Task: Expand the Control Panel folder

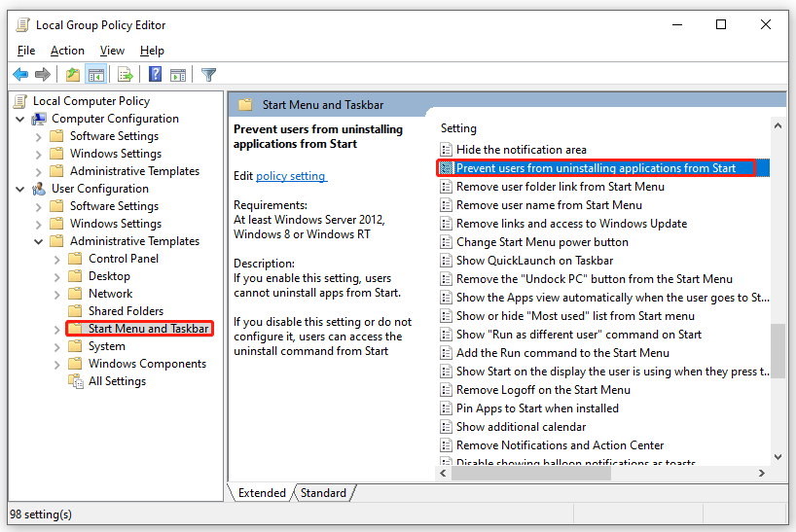Action: [x=56, y=260]
